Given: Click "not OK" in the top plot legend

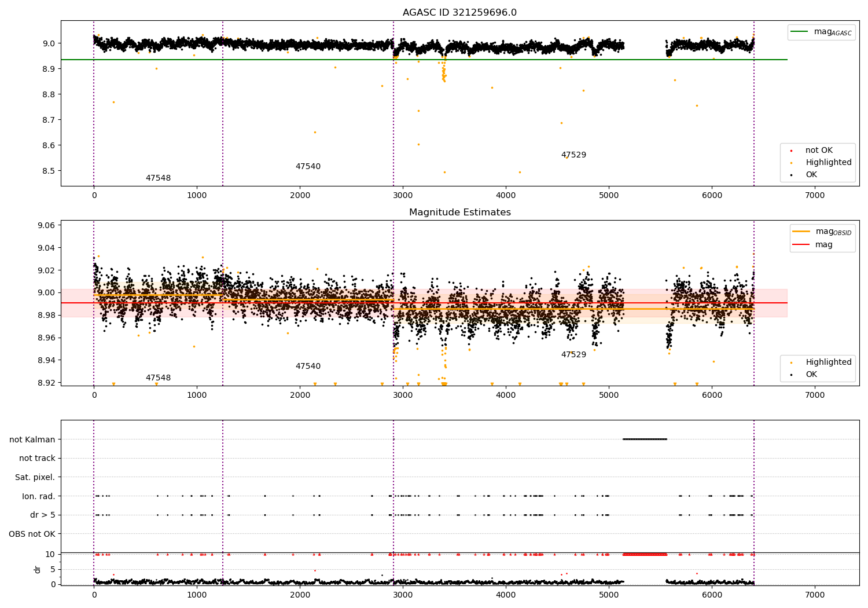Looking at the screenshot, I should coord(819,151).
